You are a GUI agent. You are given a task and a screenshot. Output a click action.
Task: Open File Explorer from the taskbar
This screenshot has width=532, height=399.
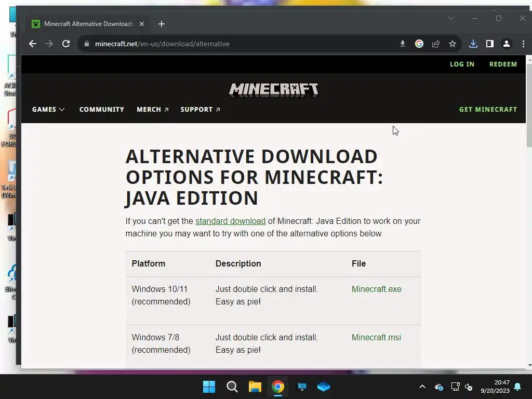[255, 387]
